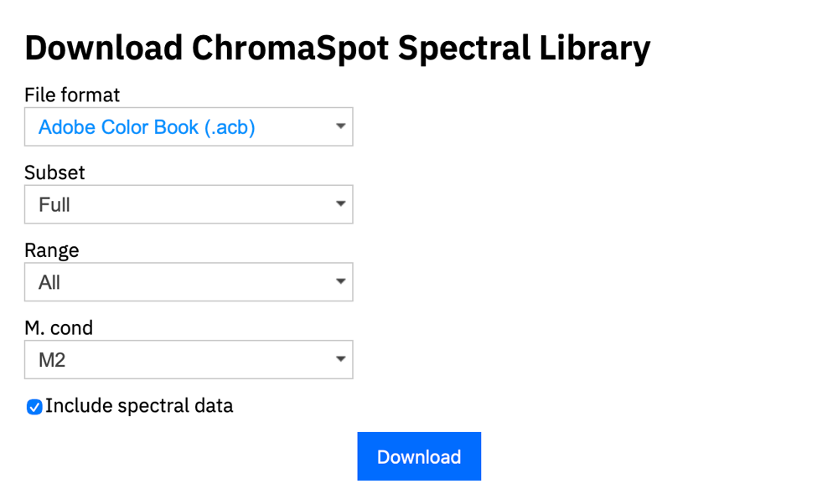Screen dimensions: 838x504
Task: Click the 'Range' field label
Action: tap(52, 250)
